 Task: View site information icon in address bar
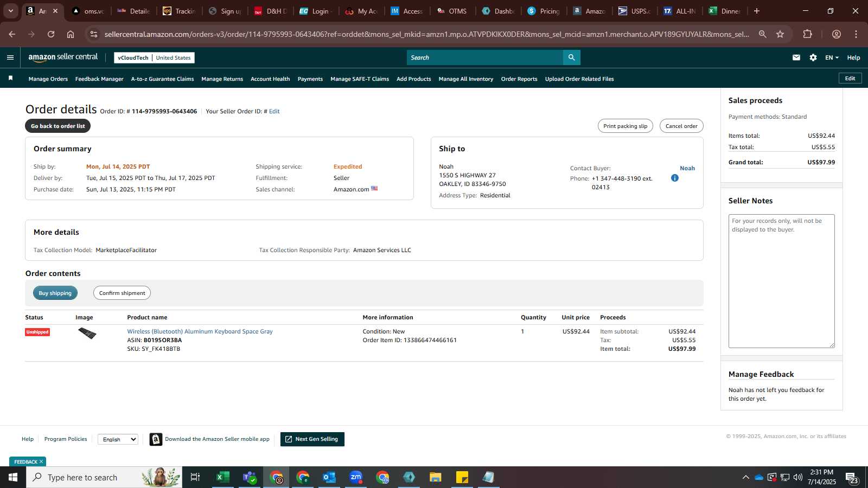tap(94, 34)
